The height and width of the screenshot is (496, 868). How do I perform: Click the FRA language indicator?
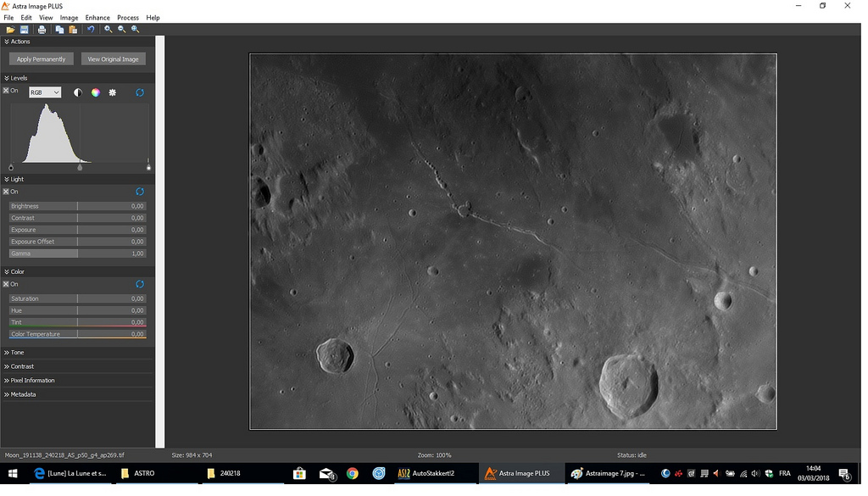[x=784, y=473]
